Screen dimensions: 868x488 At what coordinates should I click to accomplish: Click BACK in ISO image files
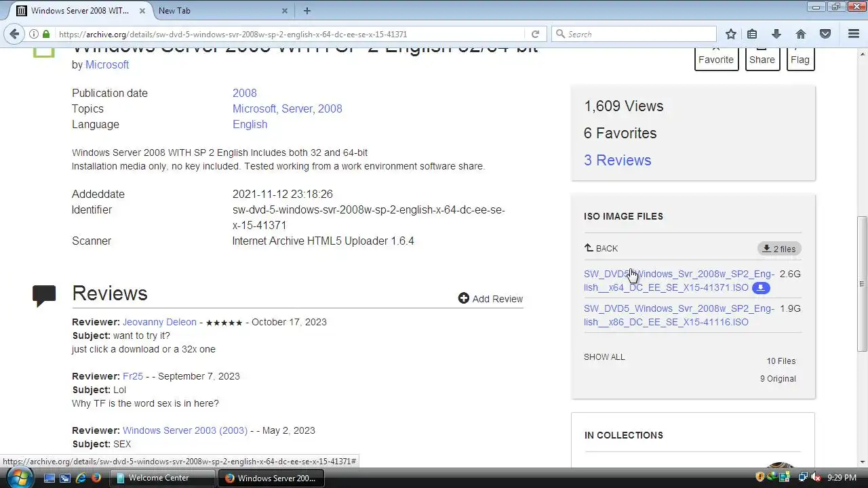coord(601,248)
